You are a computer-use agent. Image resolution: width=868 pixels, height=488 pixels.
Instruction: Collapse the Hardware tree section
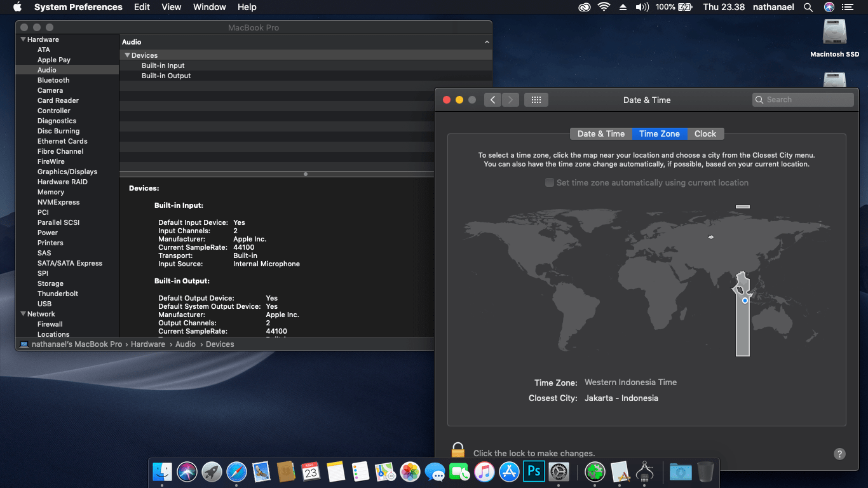[x=23, y=39]
